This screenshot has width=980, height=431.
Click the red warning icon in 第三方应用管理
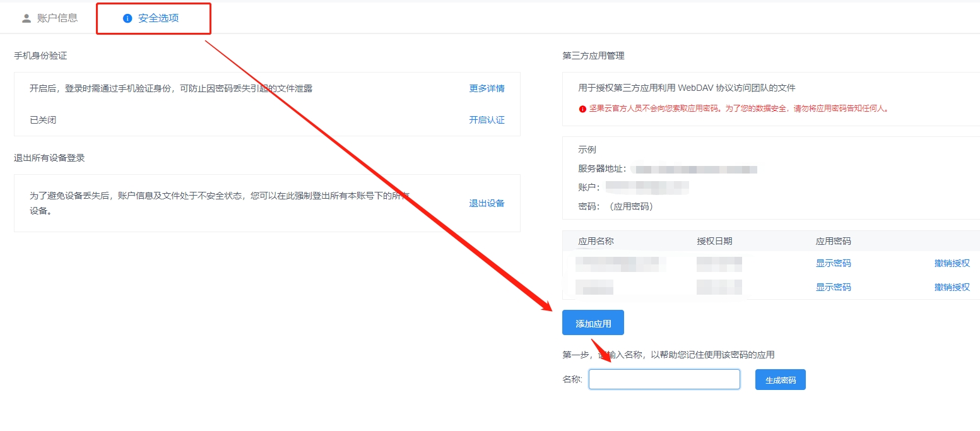pyautogui.click(x=582, y=109)
